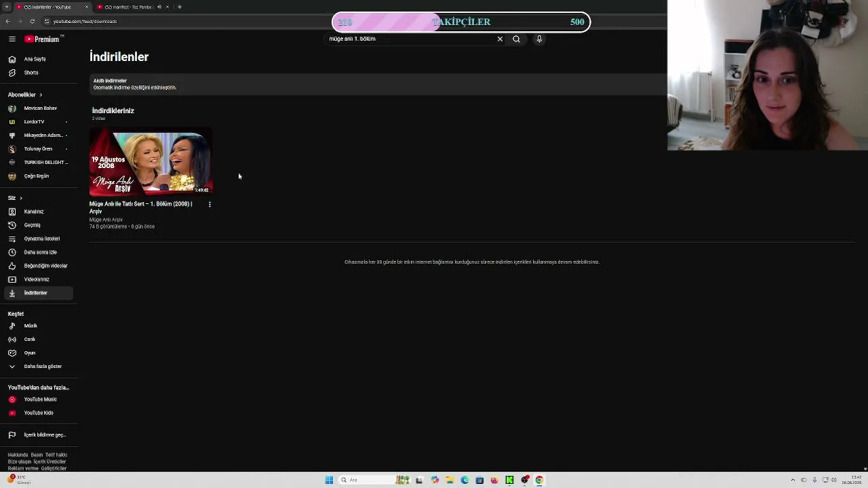Click the Bize ulaşın footer link
Viewport: 868px width, 488px height.
click(x=19, y=462)
